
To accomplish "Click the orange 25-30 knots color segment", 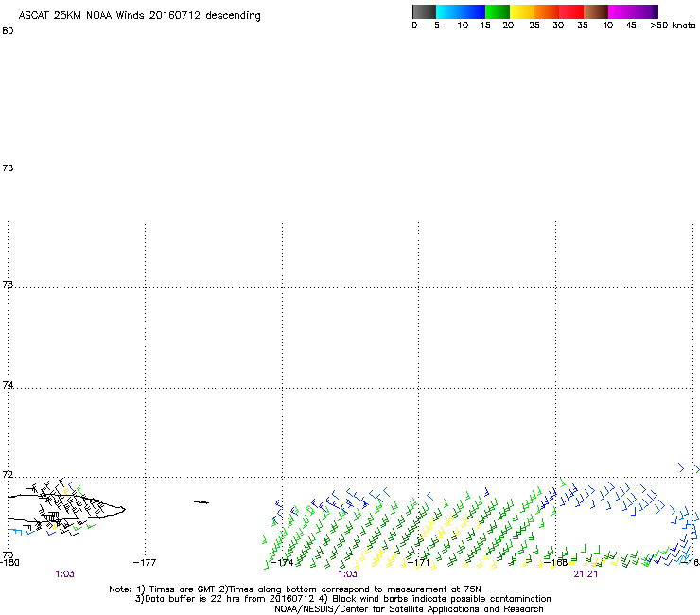I will pyautogui.click(x=547, y=11).
